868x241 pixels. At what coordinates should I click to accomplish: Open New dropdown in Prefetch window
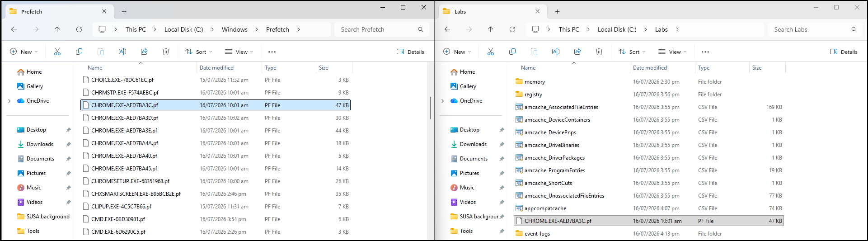pos(24,52)
